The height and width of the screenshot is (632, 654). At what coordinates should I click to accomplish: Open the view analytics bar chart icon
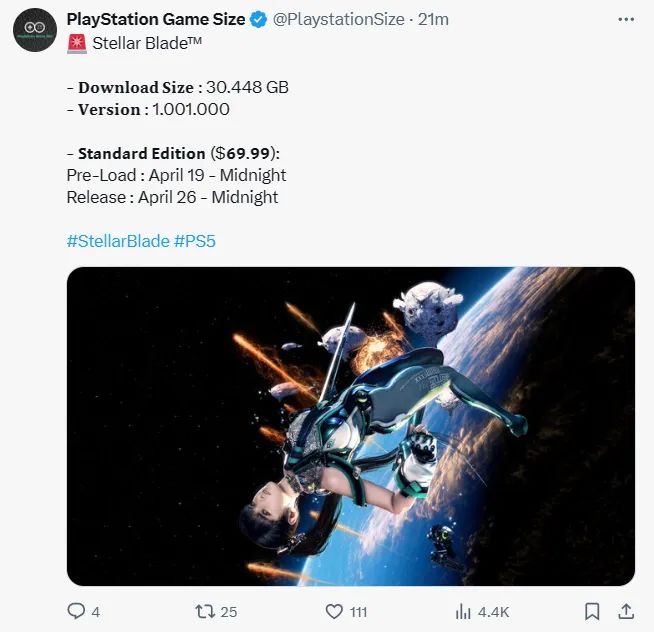click(x=463, y=611)
